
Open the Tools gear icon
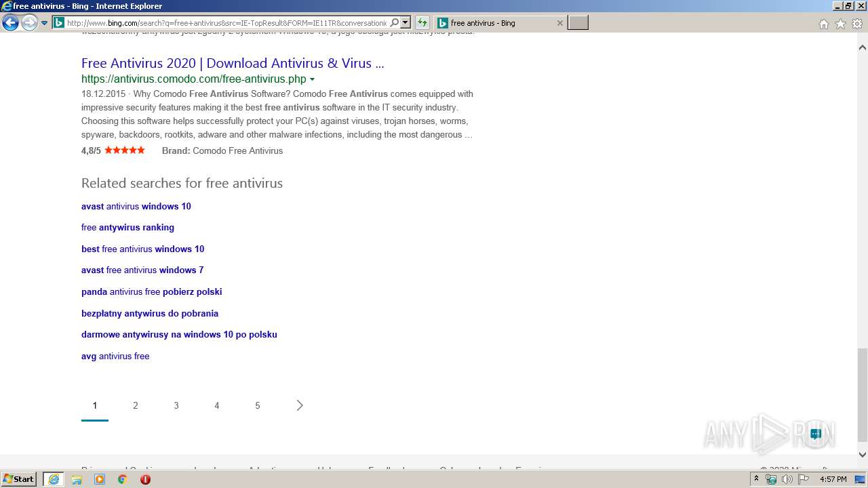tap(857, 24)
